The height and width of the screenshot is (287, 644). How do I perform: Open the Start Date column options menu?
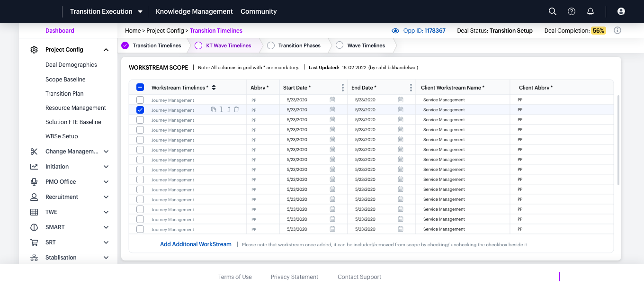click(x=343, y=88)
